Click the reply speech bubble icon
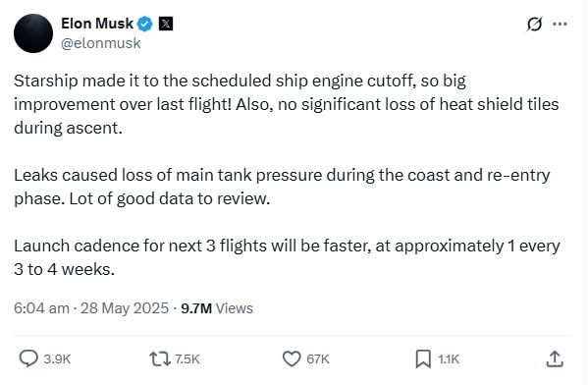The height and width of the screenshot is (385, 588). (28, 358)
